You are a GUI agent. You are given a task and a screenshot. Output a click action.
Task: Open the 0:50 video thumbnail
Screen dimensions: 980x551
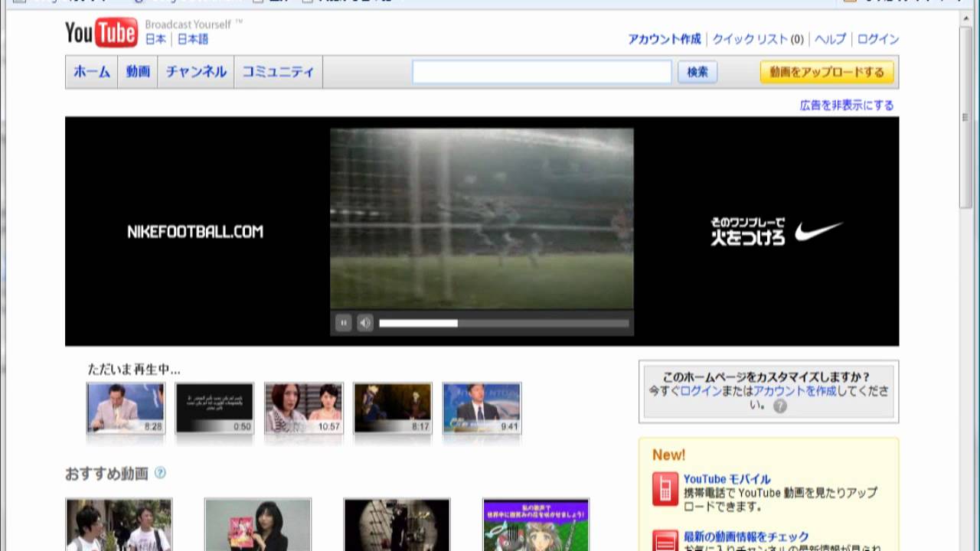214,409
